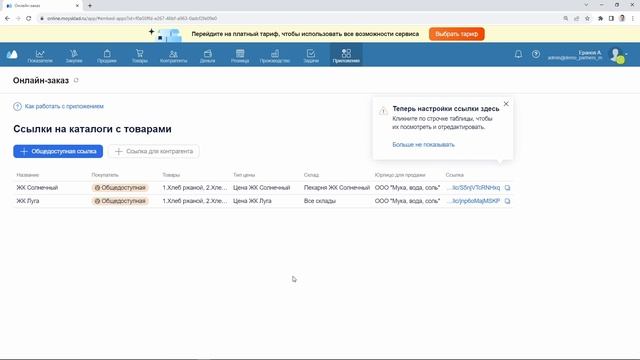
Task: Go to the Продажи section
Action: (x=107, y=56)
